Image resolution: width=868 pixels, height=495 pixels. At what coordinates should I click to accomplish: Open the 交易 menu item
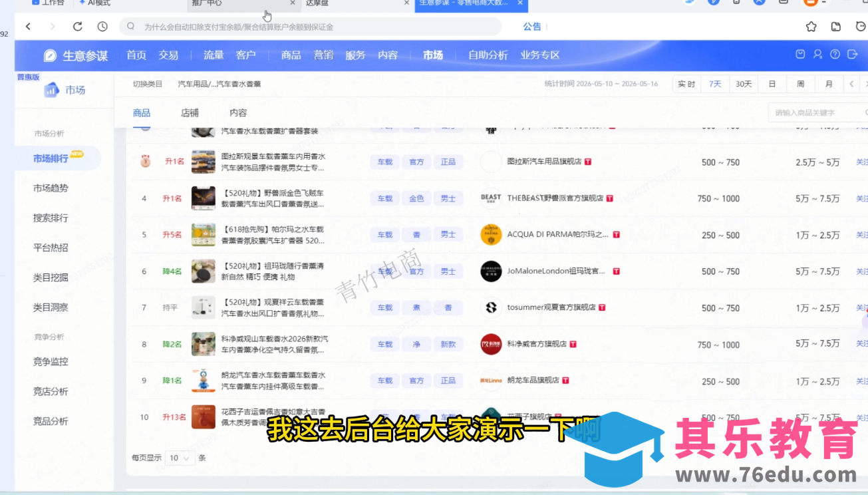[168, 55]
